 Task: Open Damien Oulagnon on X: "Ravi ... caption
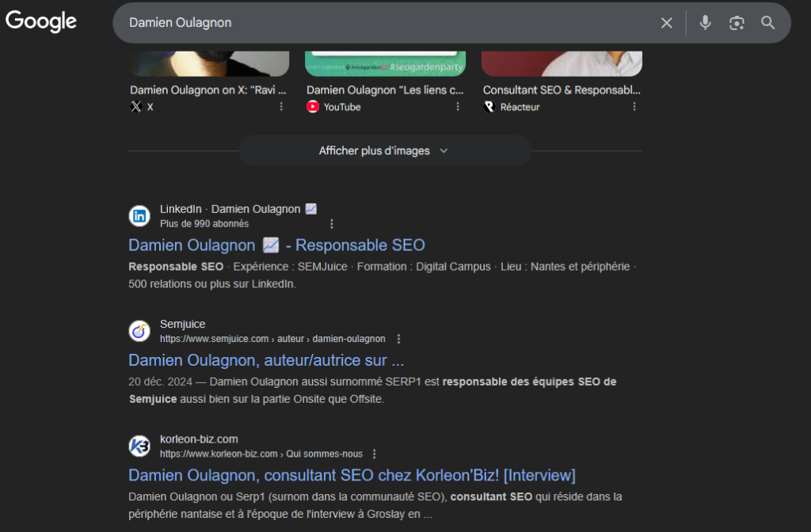[208, 90]
